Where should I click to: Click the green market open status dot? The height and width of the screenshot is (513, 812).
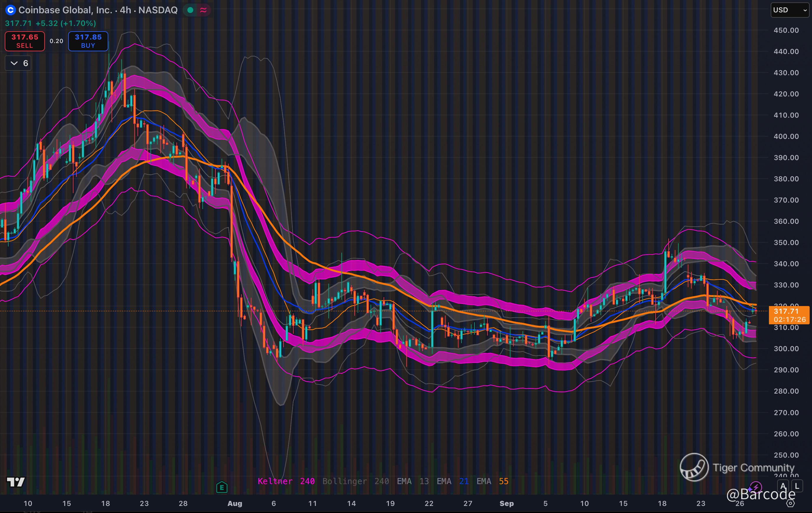(x=190, y=10)
